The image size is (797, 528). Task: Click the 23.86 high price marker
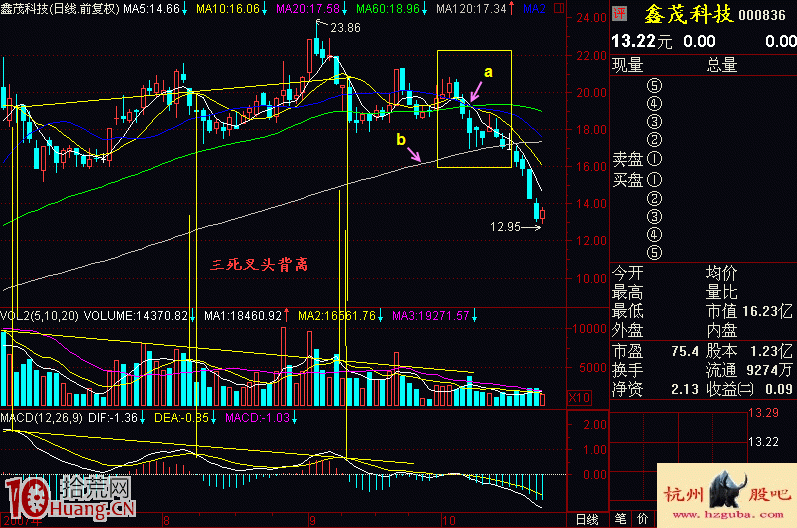pyautogui.click(x=345, y=28)
